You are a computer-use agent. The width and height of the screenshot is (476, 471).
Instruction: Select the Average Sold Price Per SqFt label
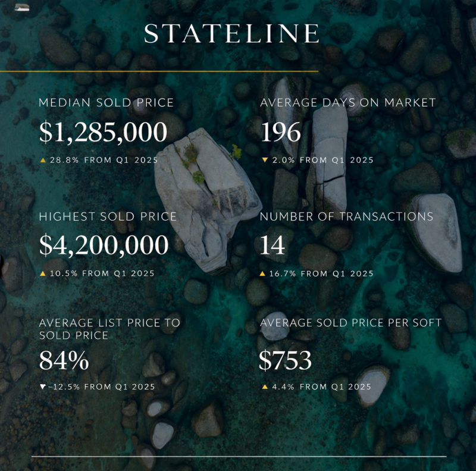(x=351, y=323)
